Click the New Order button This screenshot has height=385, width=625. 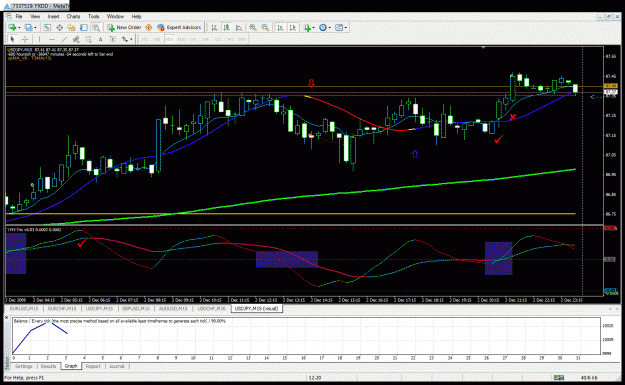(124, 28)
